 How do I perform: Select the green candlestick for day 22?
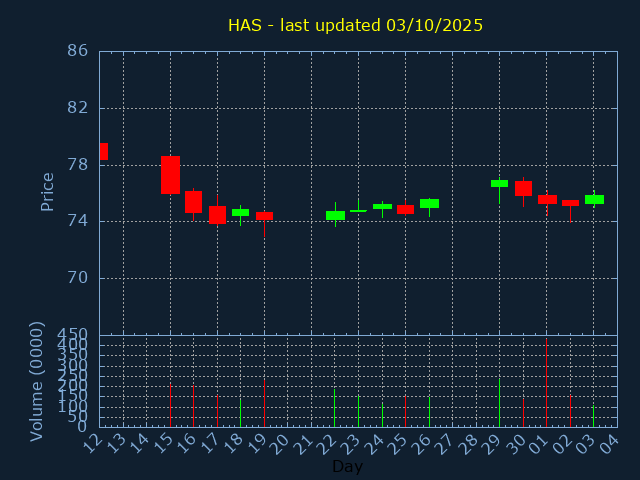pos(335,216)
